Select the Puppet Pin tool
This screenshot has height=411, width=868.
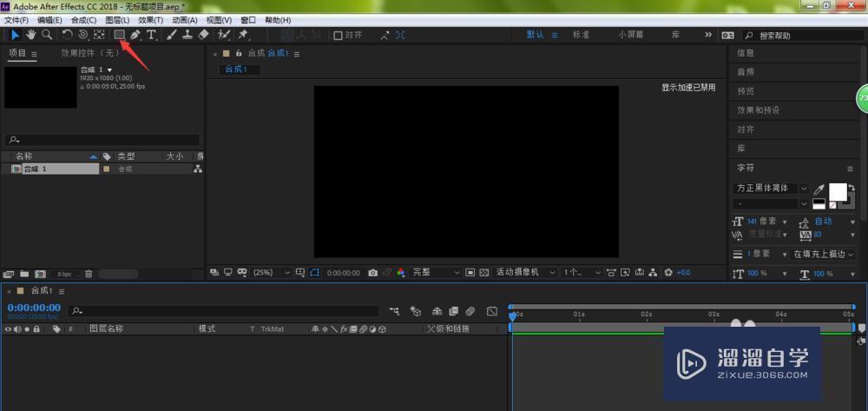click(243, 35)
